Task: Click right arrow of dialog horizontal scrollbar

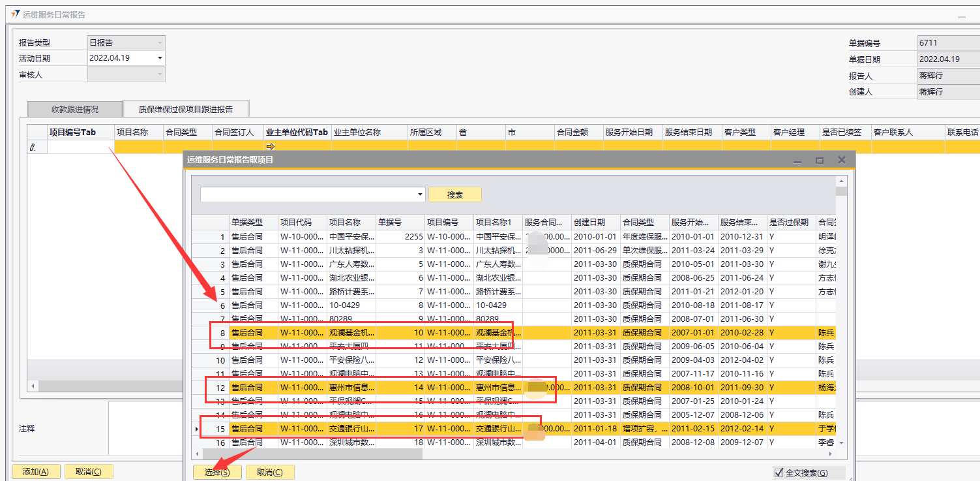Action: coord(830,454)
